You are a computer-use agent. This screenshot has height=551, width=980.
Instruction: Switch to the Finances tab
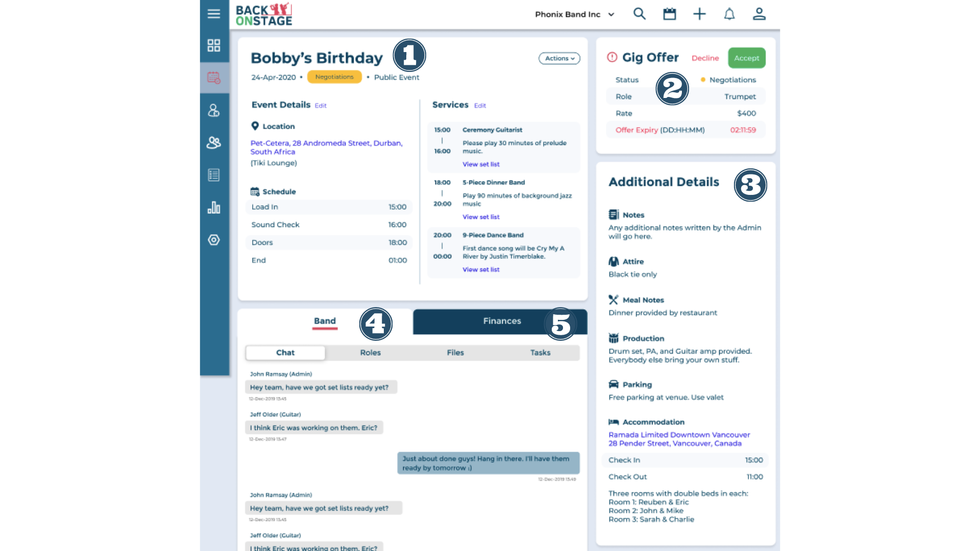501,320
